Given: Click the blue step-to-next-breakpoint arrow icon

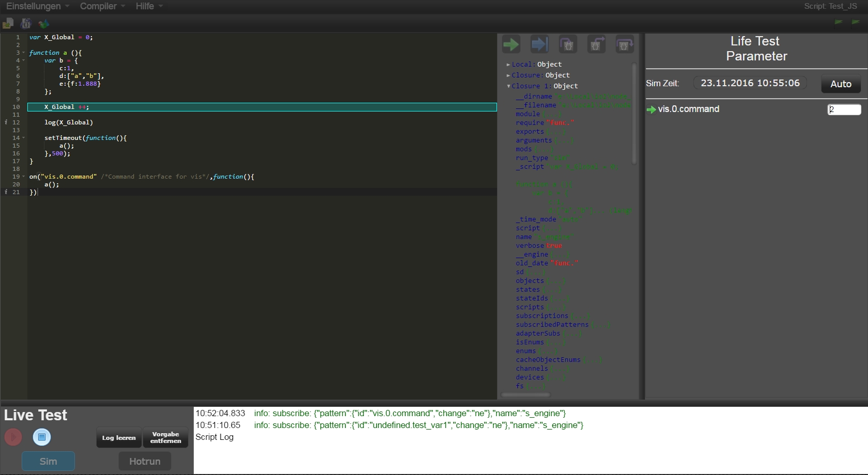Looking at the screenshot, I should (x=539, y=45).
